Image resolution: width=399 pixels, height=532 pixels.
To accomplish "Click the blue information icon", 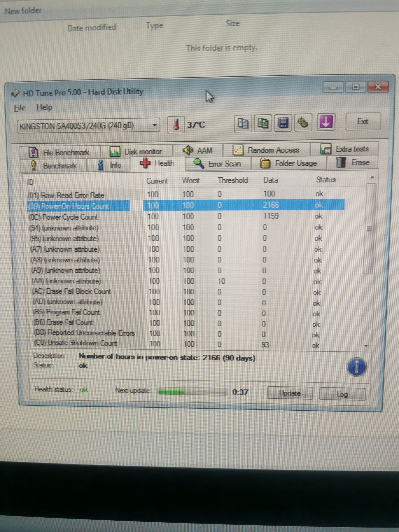I will click(356, 367).
